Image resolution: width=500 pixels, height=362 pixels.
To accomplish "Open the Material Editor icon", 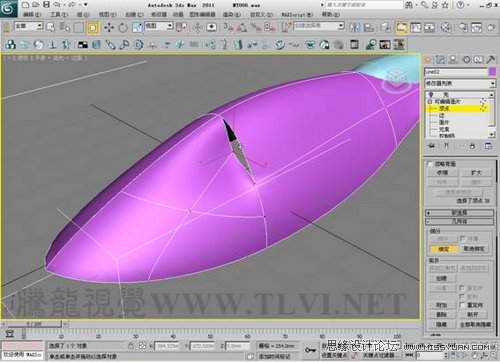I will point(446,27).
